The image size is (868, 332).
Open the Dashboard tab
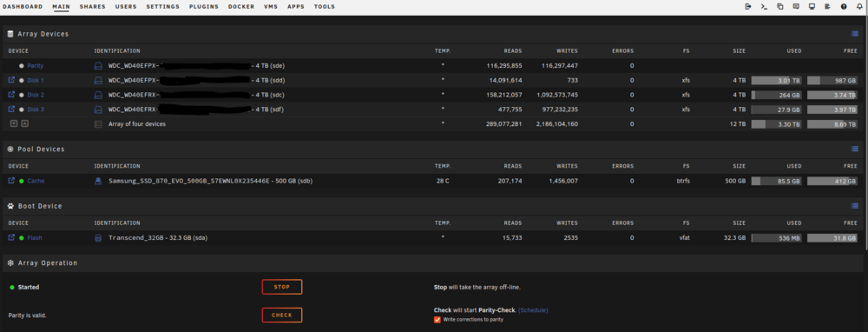click(x=23, y=7)
